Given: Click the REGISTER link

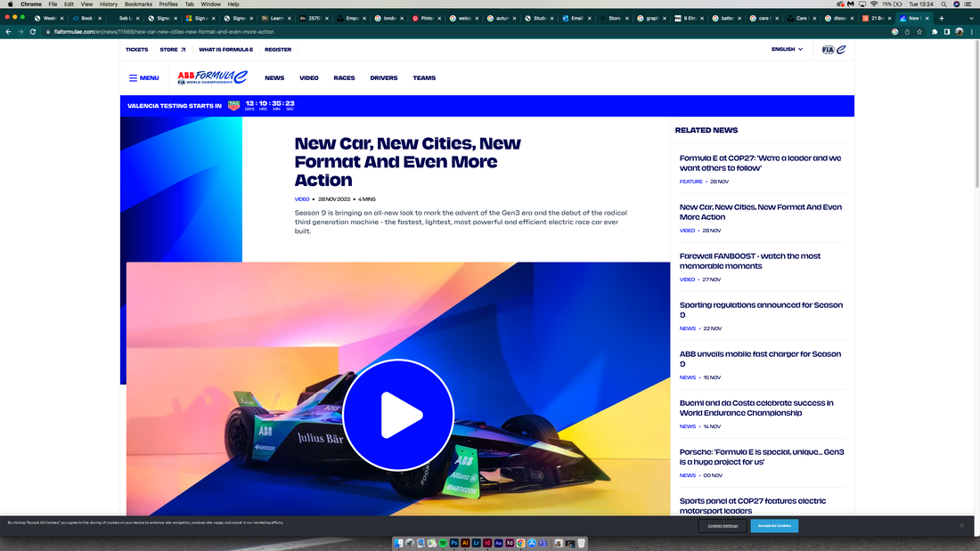Looking at the screenshot, I should (278, 49).
